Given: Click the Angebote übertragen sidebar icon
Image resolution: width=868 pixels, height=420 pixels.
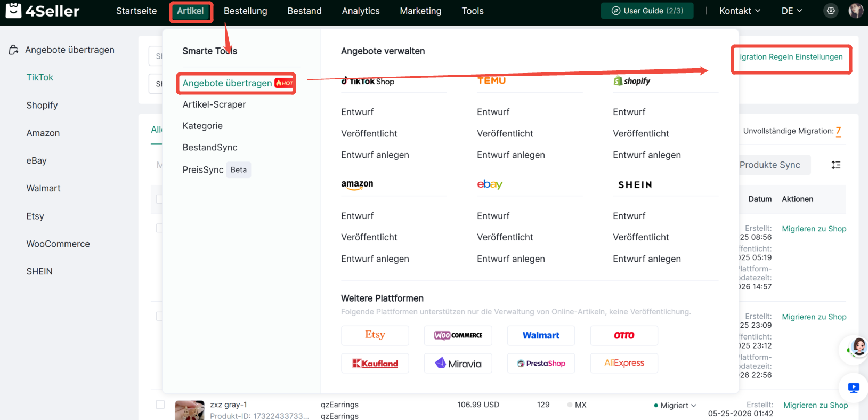Looking at the screenshot, I should tap(14, 50).
